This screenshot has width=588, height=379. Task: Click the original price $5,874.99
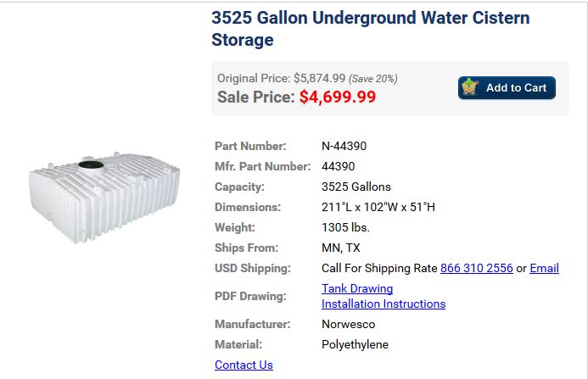point(319,78)
